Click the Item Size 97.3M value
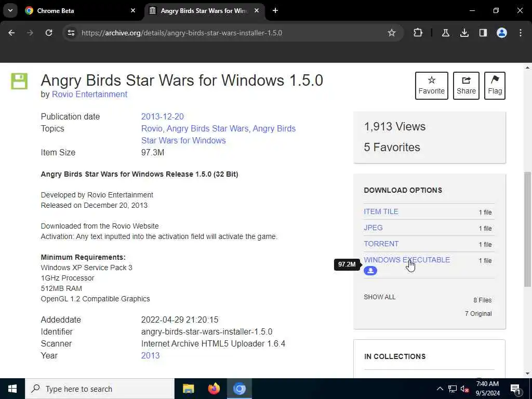532x399 pixels. tap(153, 153)
